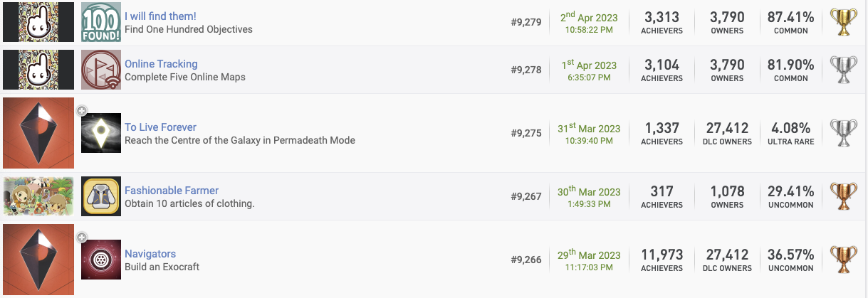Image resolution: width=868 pixels, height=298 pixels.
Task: Click the Navigators exocraft wheel icon
Action: click(x=100, y=260)
